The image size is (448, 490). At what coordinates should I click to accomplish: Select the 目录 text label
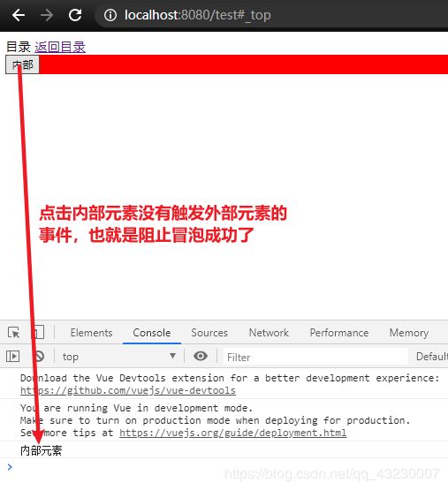point(19,47)
